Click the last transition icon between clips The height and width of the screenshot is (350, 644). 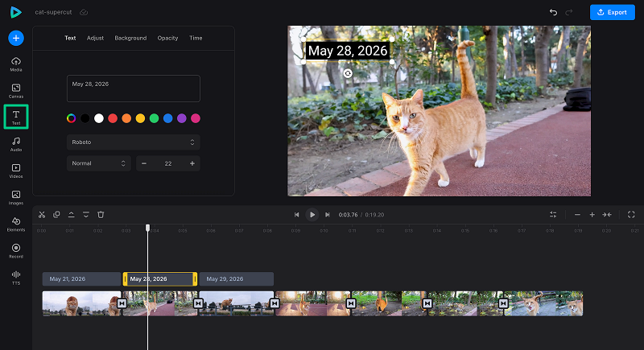click(504, 303)
